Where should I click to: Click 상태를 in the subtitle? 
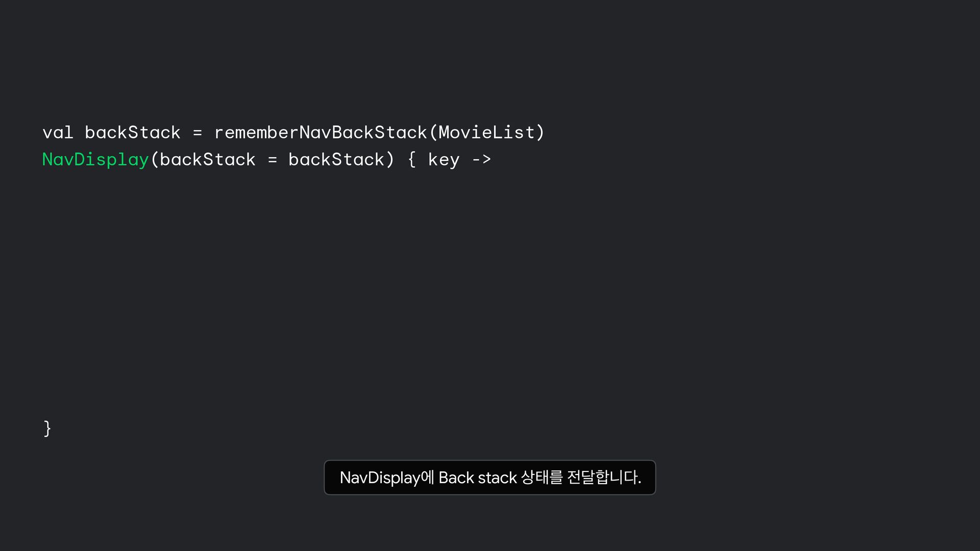[542, 478]
